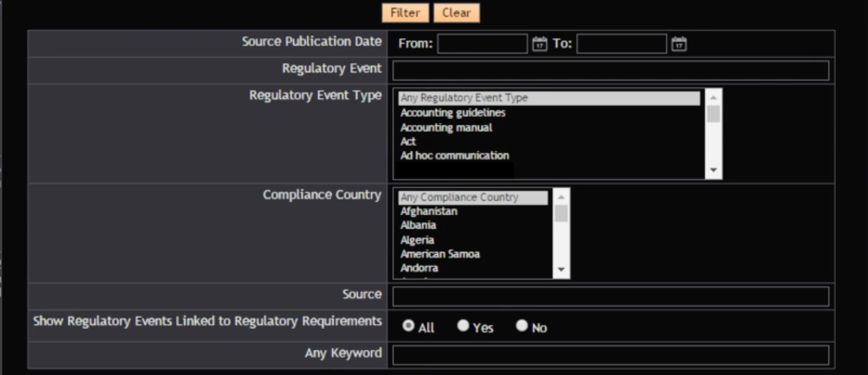Open the To date calendar picker
The width and height of the screenshot is (868, 375).
click(679, 44)
